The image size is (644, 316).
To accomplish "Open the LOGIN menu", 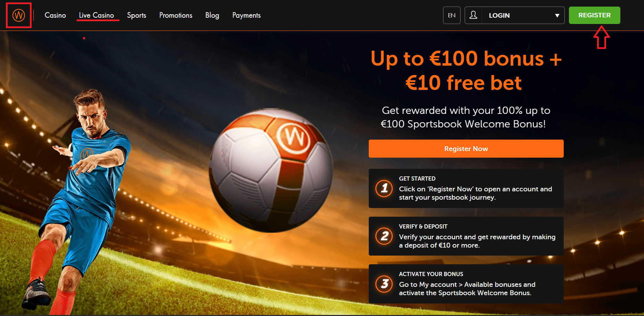I will coord(515,15).
